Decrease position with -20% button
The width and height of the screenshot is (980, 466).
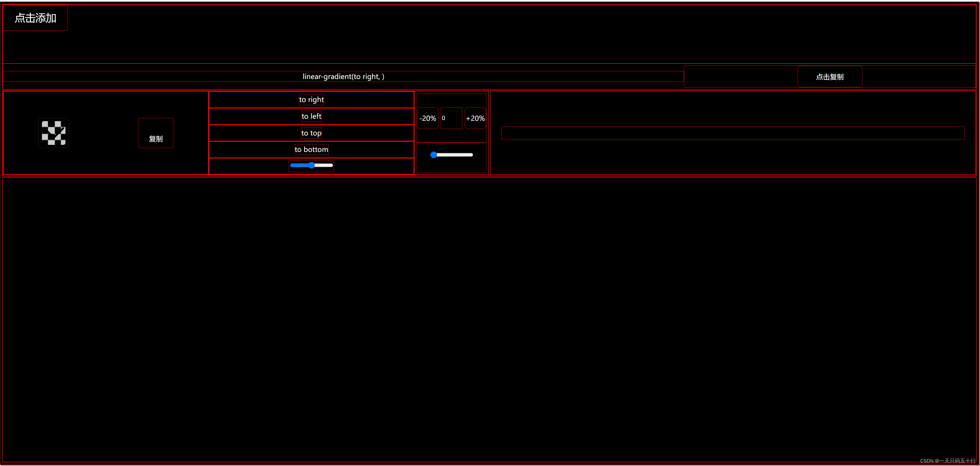point(428,118)
